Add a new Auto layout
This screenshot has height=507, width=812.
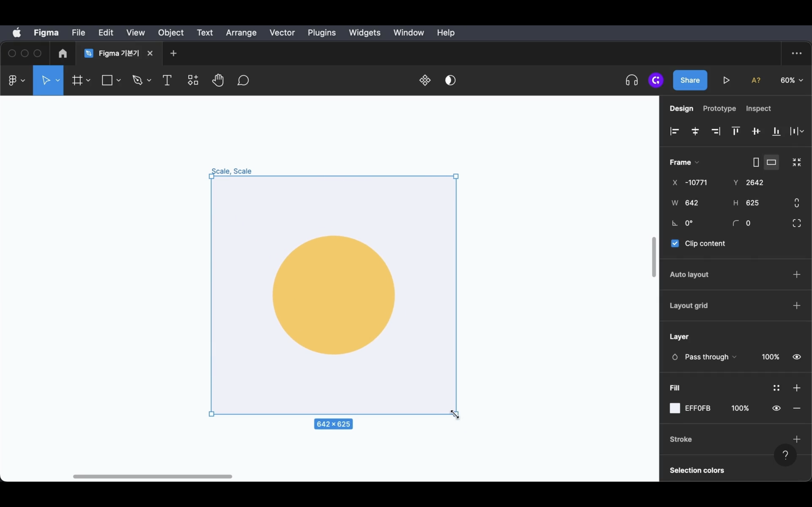coord(796,275)
